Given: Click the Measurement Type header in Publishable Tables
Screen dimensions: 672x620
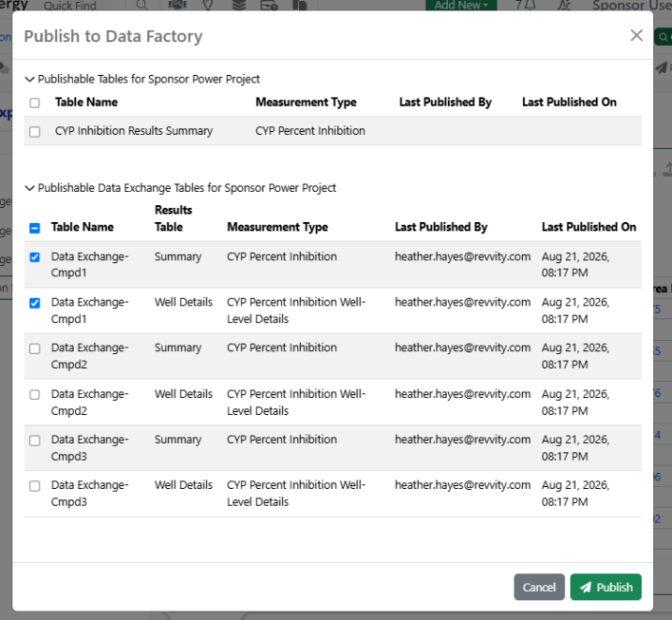Looking at the screenshot, I should 306,102.
